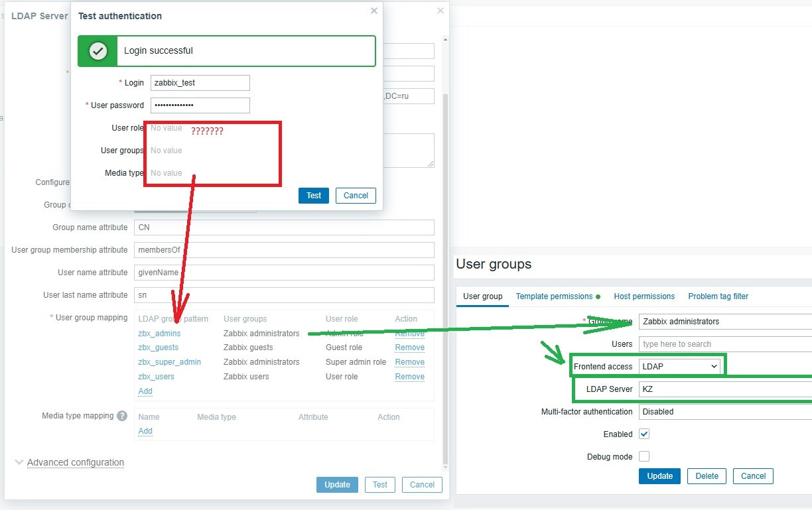Open the Frontend access dropdown
Image resolution: width=812 pixels, height=510 pixels.
680,366
